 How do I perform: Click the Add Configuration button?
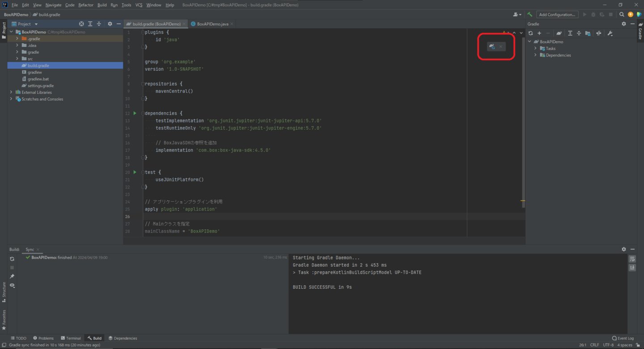[x=557, y=15]
